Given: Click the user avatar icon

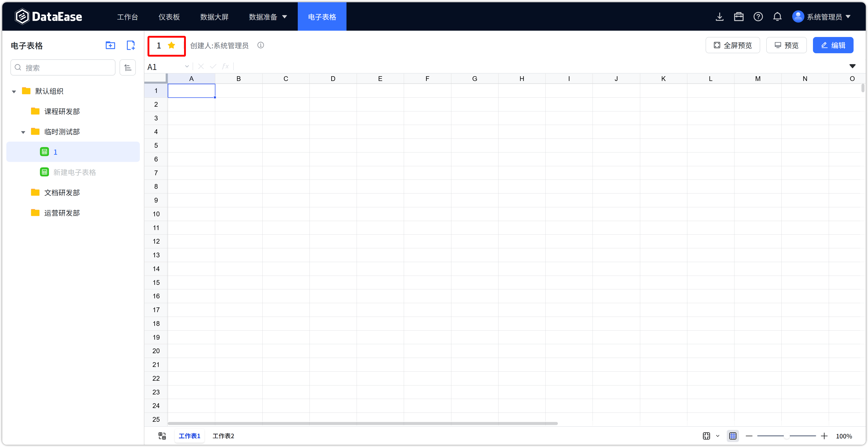Looking at the screenshot, I should (x=798, y=16).
